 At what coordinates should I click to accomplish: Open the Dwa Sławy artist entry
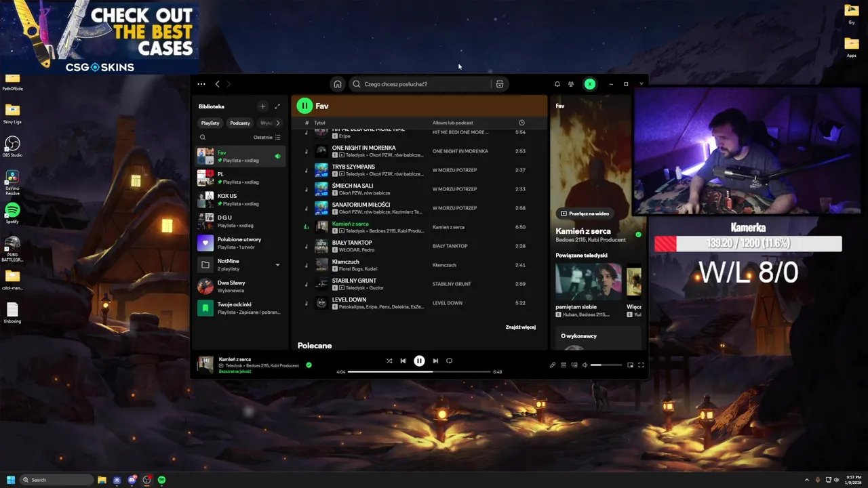(241, 286)
